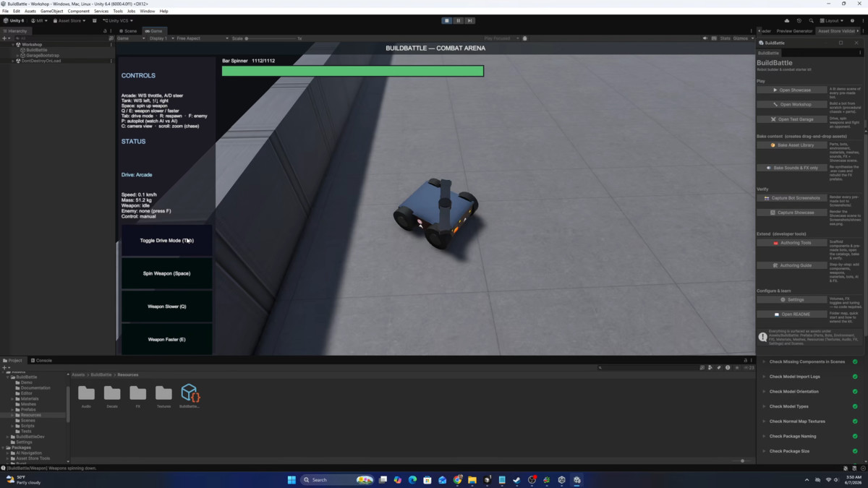868x488 pixels.
Task: Collapse the Workshop scene in Hierarchy
Action: point(14,45)
